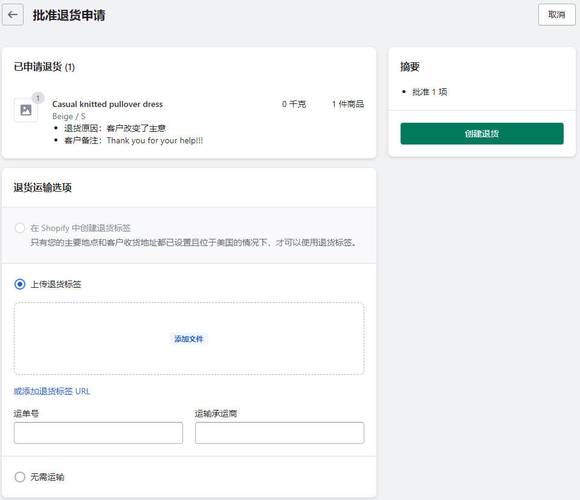Click 取消 to cancel the return approval

click(557, 15)
